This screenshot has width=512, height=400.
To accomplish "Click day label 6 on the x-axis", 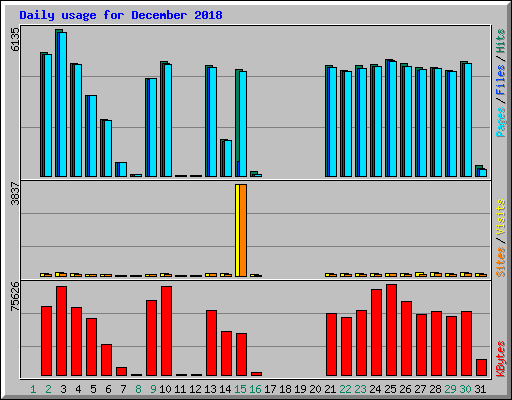I will (x=108, y=389).
